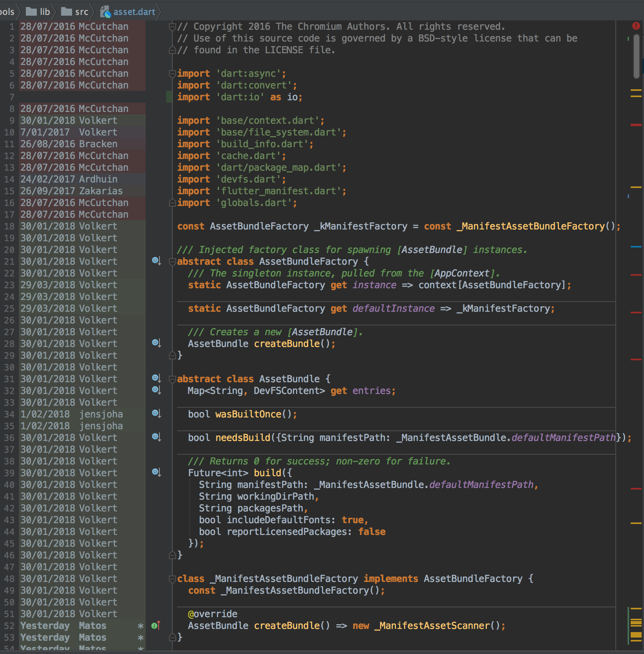
Task: Click the gutter icon beside wasBuiltOnce()
Action: click(x=156, y=414)
